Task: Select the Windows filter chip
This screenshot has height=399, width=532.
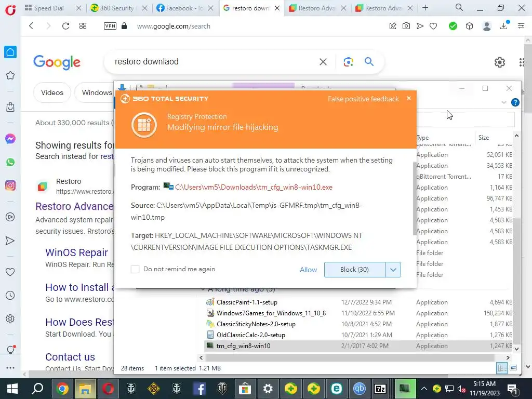Action: 97,92
